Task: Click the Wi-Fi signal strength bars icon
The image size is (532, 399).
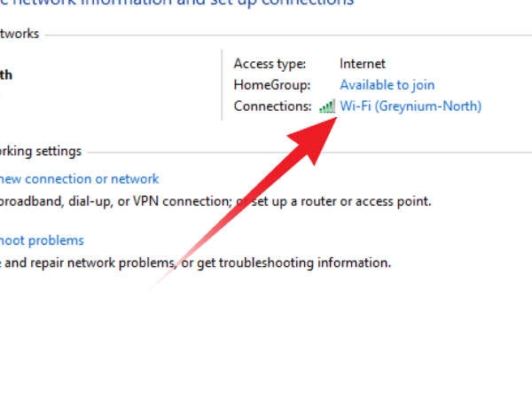Action: 327,106
